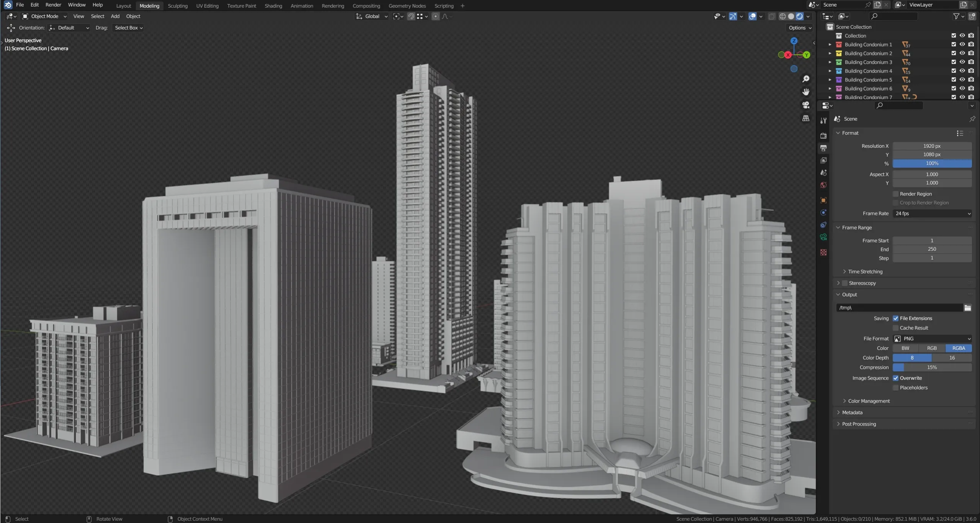Toggle X-ray display button
Viewport: 980px width, 523px height.
click(772, 16)
